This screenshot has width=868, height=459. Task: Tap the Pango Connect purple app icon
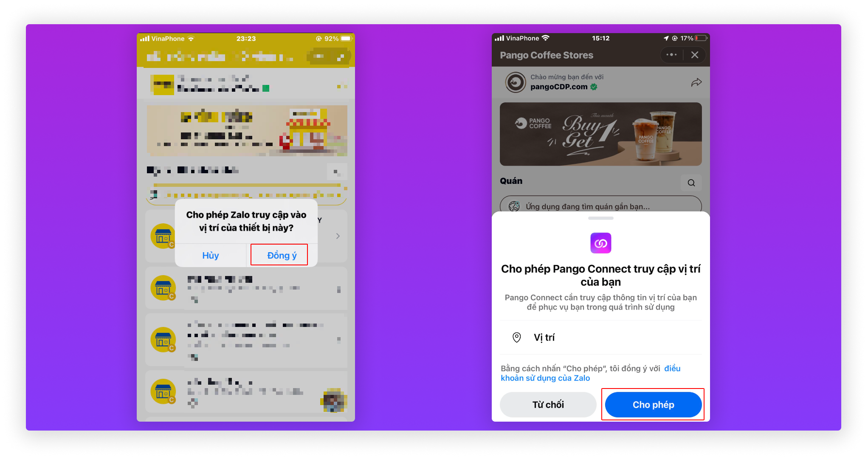pyautogui.click(x=600, y=243)
